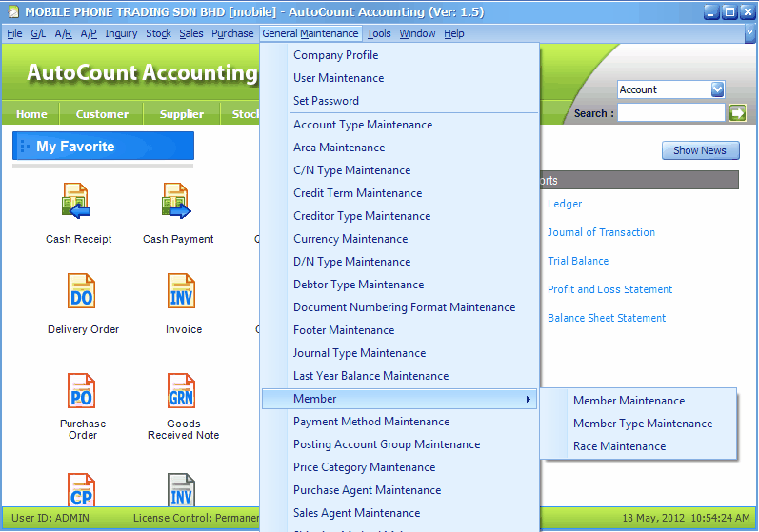Screen dimensions: 759x532
Task: Open the Sales menu
Action: tap(191, 33)
